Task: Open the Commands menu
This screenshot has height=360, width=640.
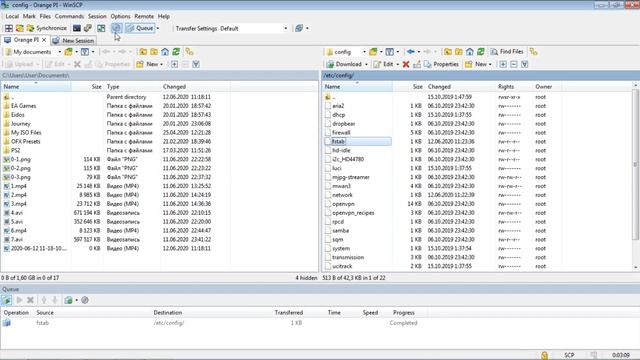Action: click(x=69, y=16)
